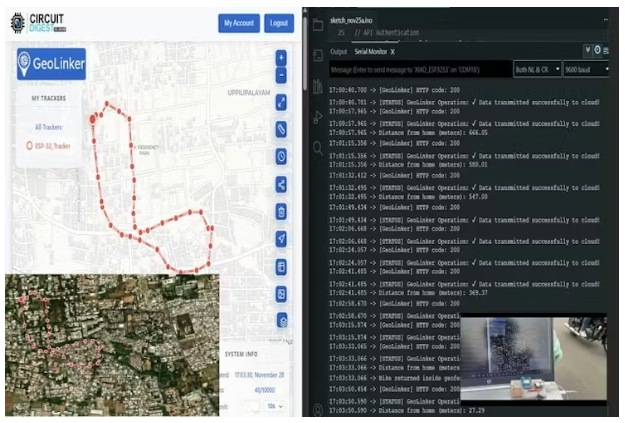Switch to the Output tab
This screenshot has height=423, width=625.
coord(338,50)
